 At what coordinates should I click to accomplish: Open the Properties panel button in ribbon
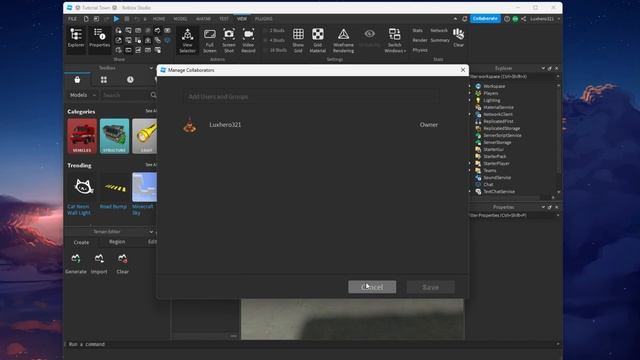pos(100,39)
